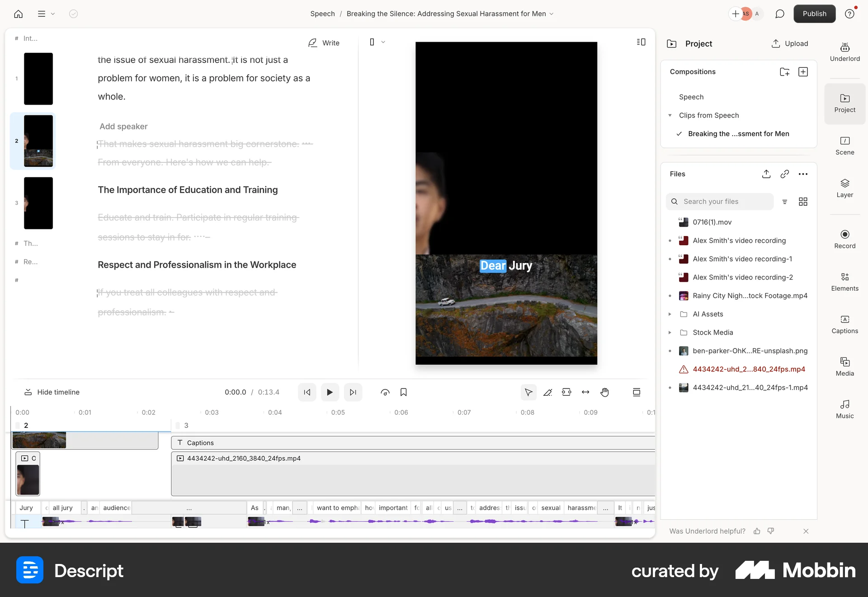This screenshot has height=597, width=868.
Task: Expand the AI Assets folder
Action: tap(670, 314)
